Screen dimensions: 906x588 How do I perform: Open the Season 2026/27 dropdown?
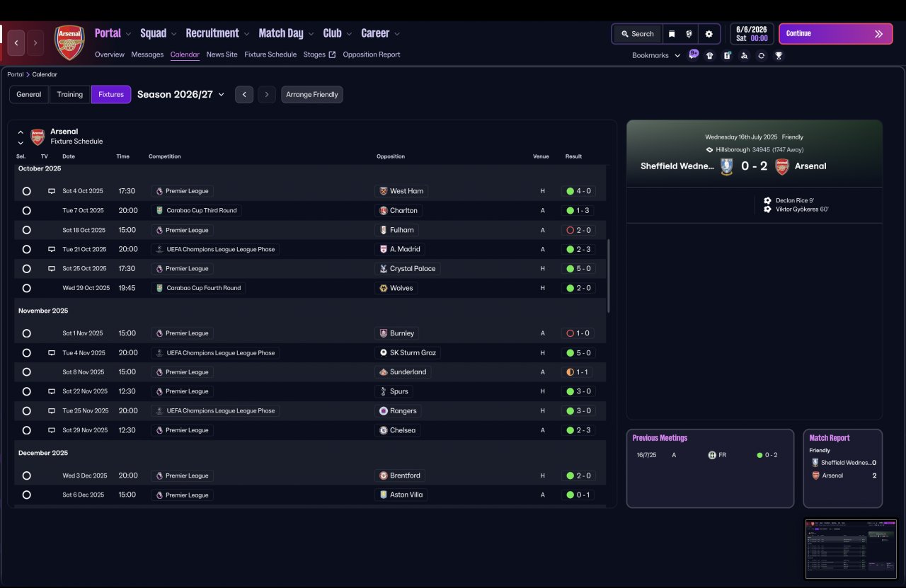tap(180, 94)
